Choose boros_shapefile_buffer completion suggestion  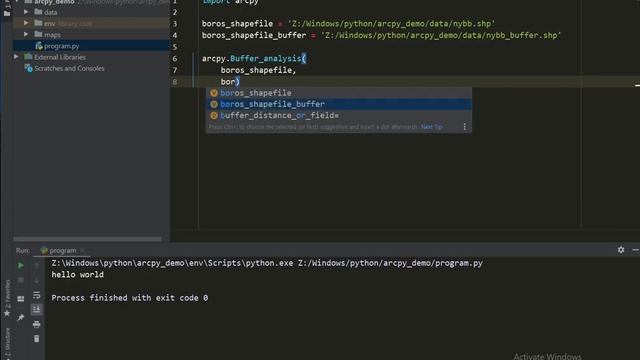tap(339, 104)
